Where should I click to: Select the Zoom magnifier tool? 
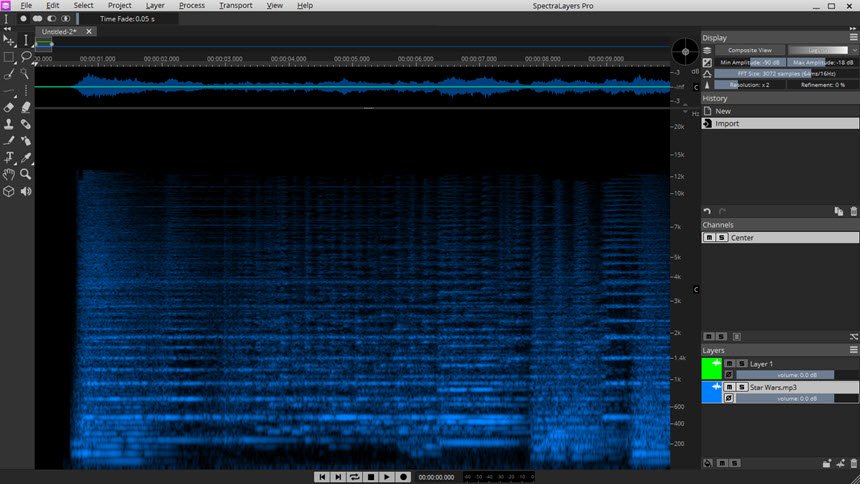point(26,175)
